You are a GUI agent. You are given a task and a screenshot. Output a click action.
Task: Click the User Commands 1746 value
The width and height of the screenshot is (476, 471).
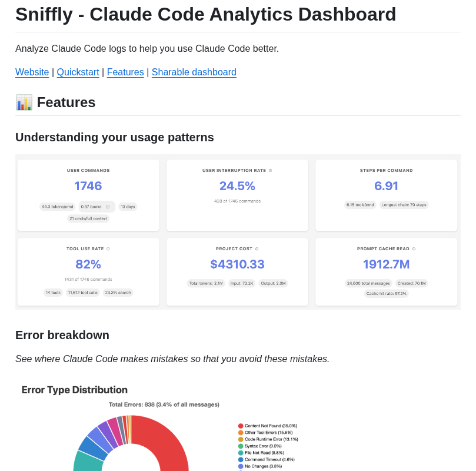click(x=88, y=186)
